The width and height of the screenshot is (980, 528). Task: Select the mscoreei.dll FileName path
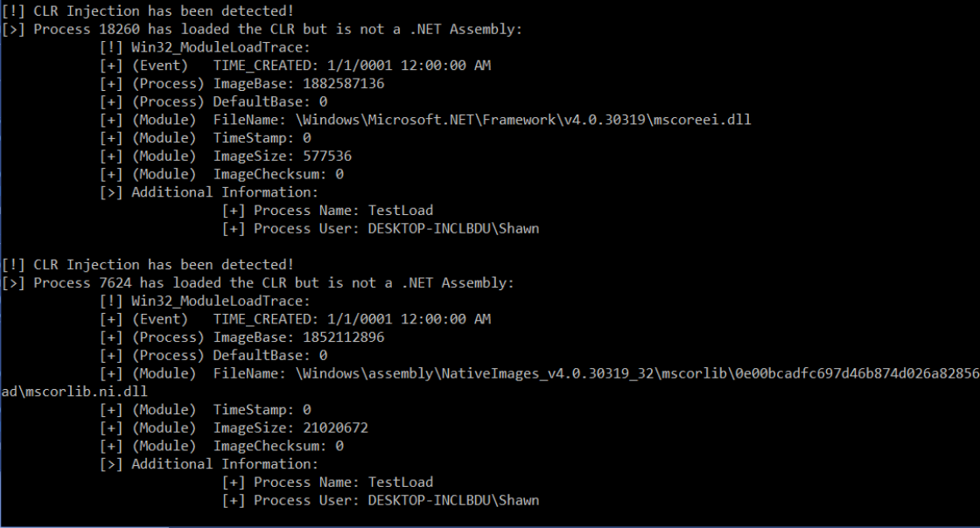coord(523,120)
